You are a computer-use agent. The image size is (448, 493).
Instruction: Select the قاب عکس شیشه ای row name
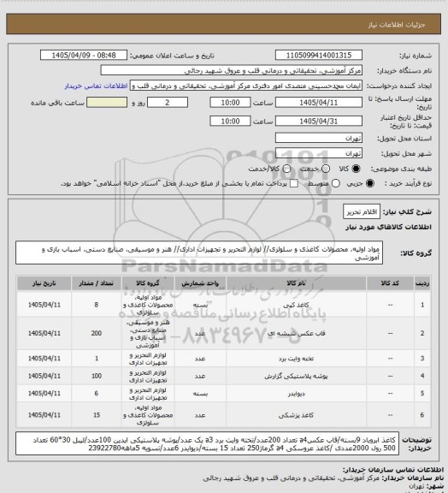pos(296,333)
